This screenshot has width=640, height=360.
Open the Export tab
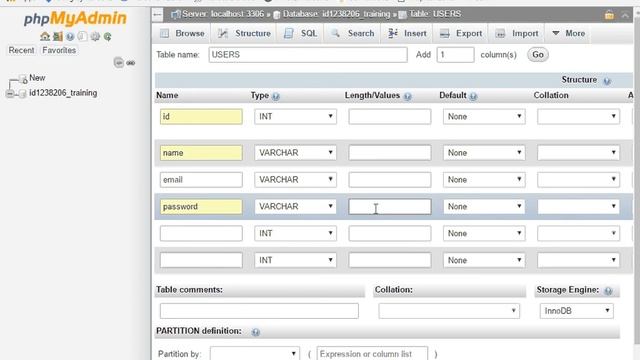(461, 33)
